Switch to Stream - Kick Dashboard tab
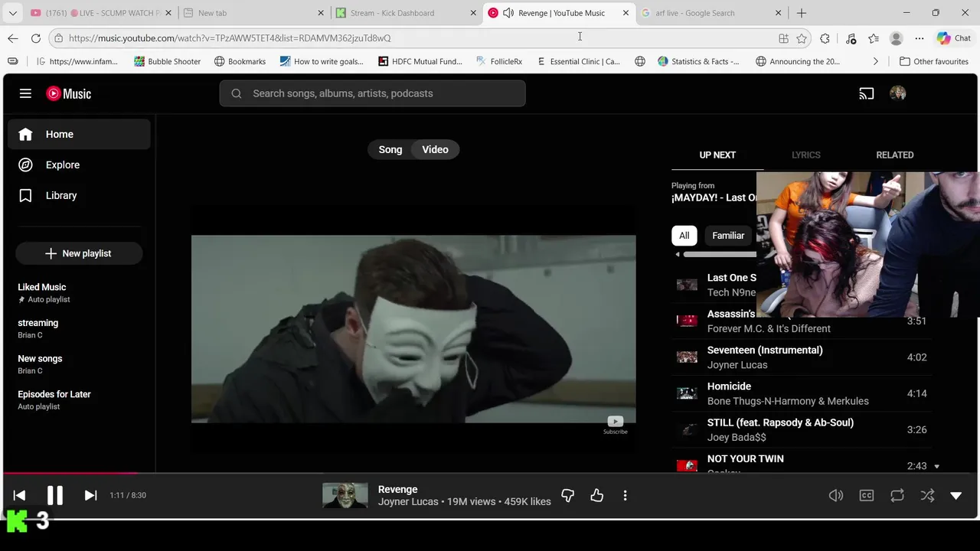980x551 pixels. point(404,13)
